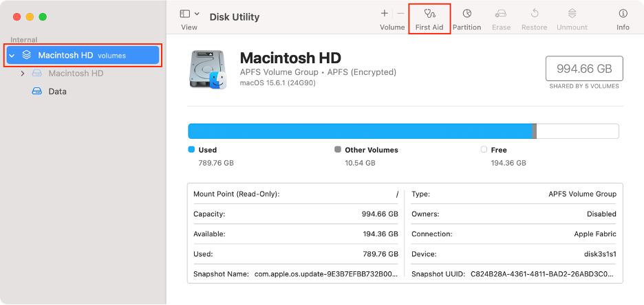Screen dimensions: 644x305
Task: Click the Apple Fabric connection value
Action: pos(595,234)
